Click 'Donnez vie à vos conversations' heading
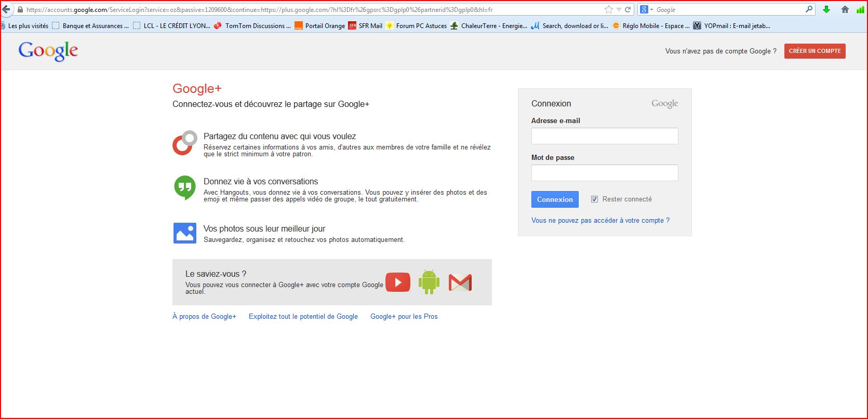The height and width of the screenshot is (419, 868). click(261, 182)
